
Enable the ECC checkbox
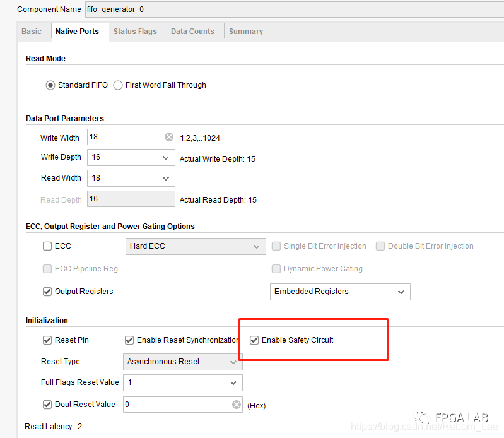pos(47,246)
